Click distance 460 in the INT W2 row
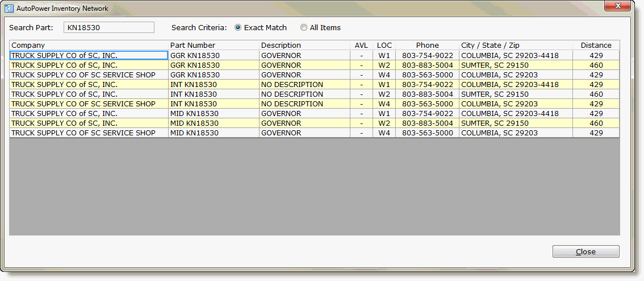Image resolution: width=644 pixels, height=281 pixels. (596, 94)
